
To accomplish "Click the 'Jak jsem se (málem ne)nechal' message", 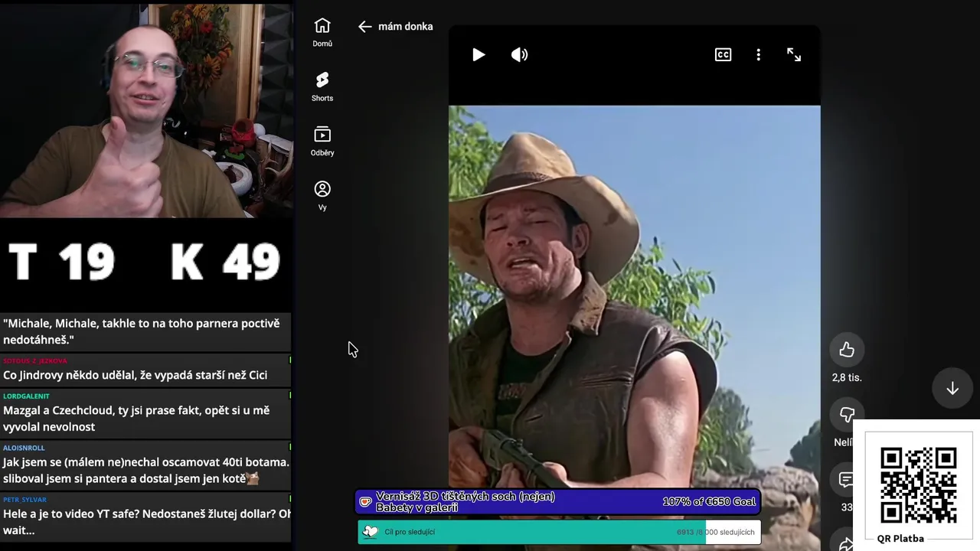I will click(146, 471).
